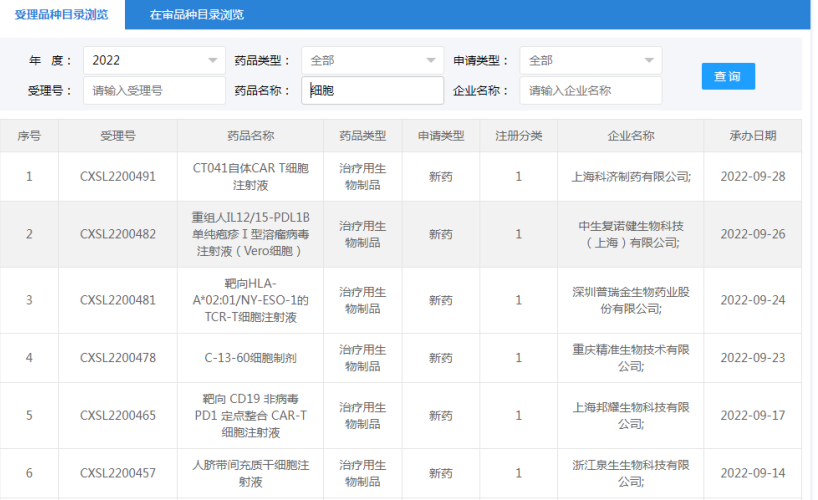The image size is (818, 500).
Task: Select CT041自体CAR T细胞注射液 entry
Action: click(250, 177)
